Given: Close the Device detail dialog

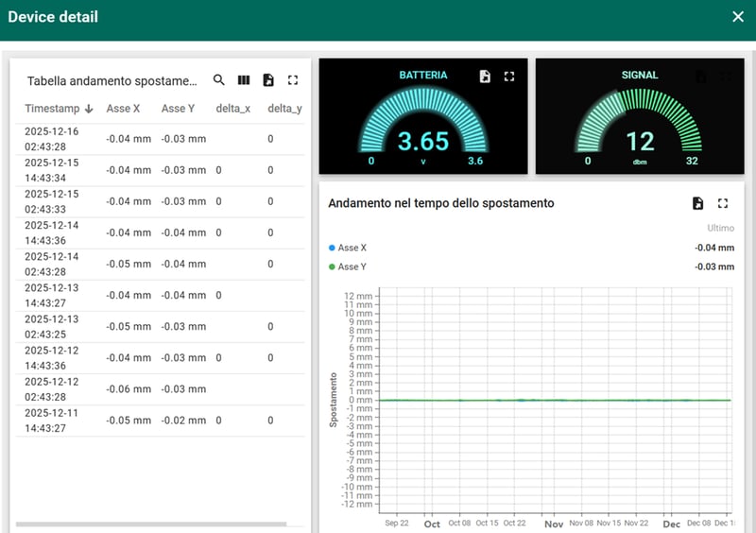Looking at the screenshot, I should [x=738, y=16].
